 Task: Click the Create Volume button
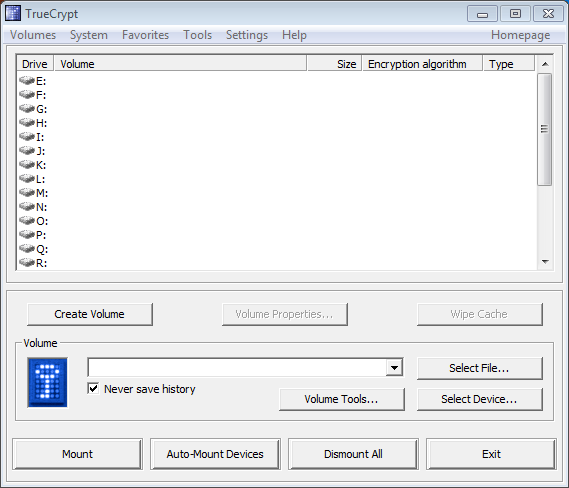[x=90, y=314]
